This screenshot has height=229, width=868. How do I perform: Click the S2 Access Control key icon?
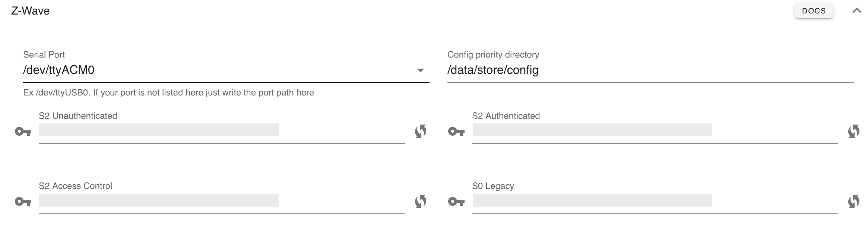[x=23, y=202]
